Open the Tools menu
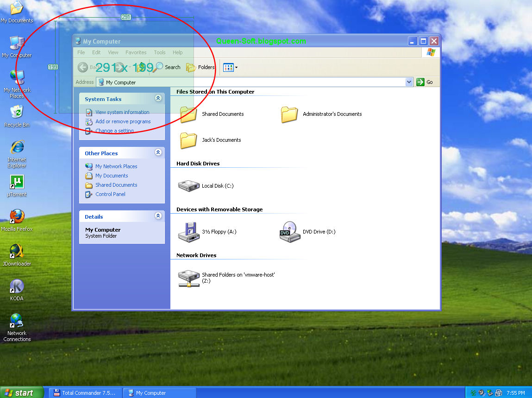The height and width of the screenshot is (398, 532). click(x=159, y=52)
